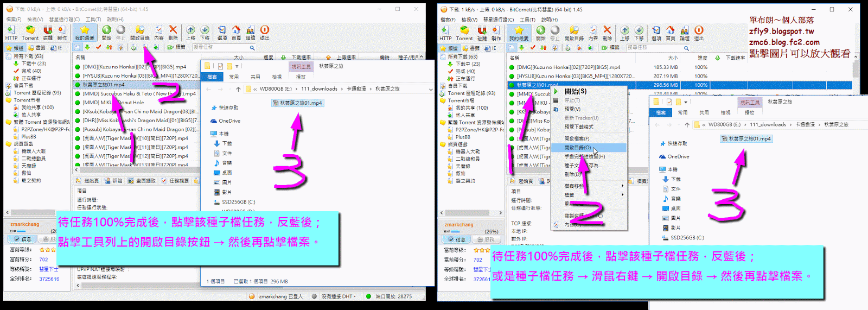Expand 標籤 submenu arrow in context menu
The width and height of the screenshot is (868, 310).
click(x=622, y=194)
